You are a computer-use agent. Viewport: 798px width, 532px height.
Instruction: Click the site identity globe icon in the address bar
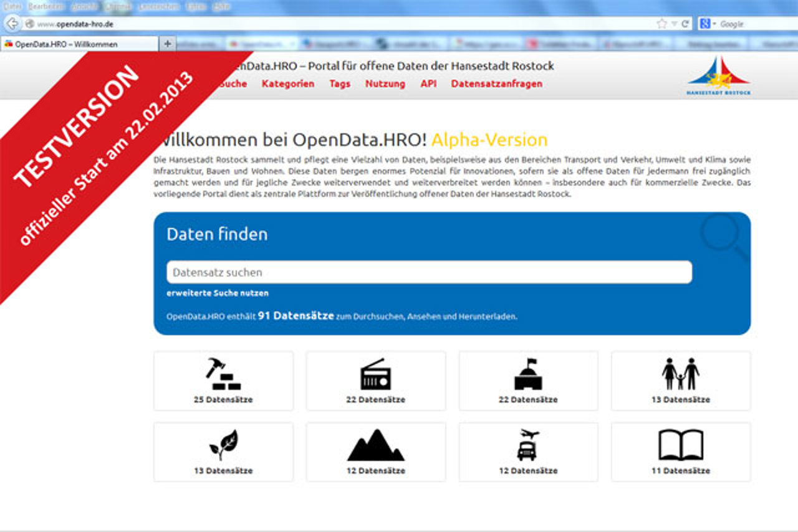(x=29, y=24)
